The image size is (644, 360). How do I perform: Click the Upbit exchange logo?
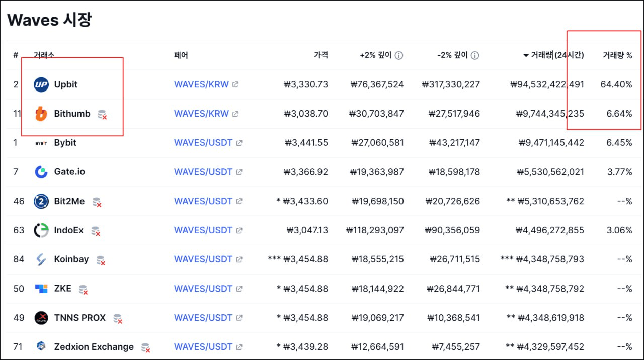(x=41, y=84)
